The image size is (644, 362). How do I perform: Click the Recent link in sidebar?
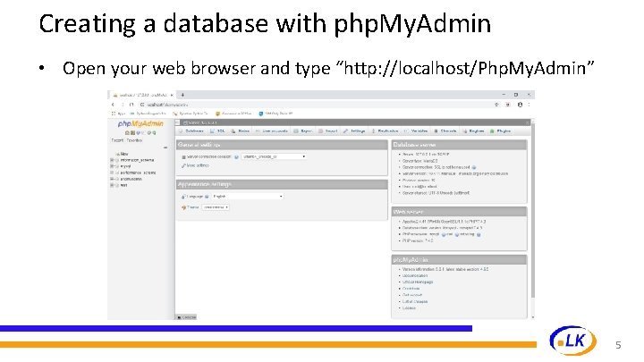click(x=117, y=140)
